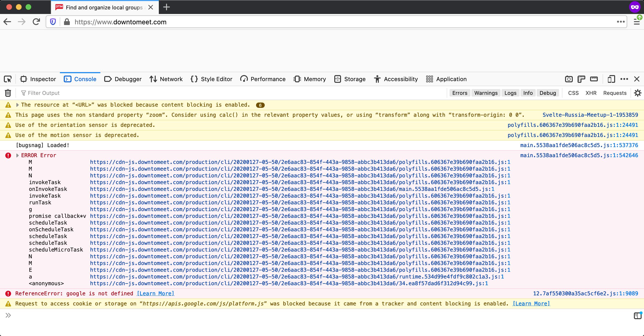Open the Learn More link about google error
Image resolution: width=644 pixels, height=336 pixels.
pyautogui.click(x=155, y=293)
